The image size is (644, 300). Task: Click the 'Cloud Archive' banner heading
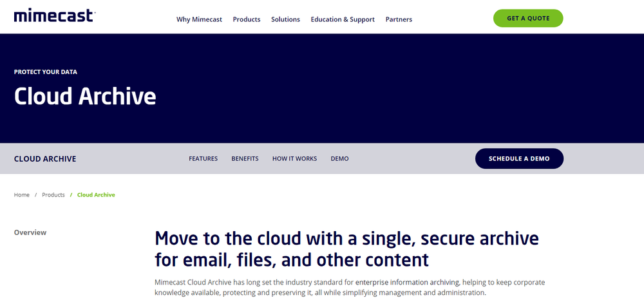(85, 97)
